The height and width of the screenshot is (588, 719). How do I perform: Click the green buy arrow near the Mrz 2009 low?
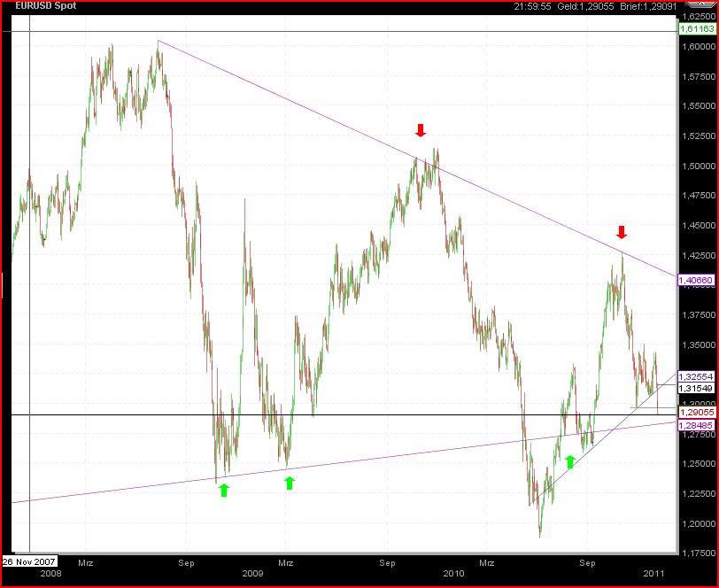288,483
